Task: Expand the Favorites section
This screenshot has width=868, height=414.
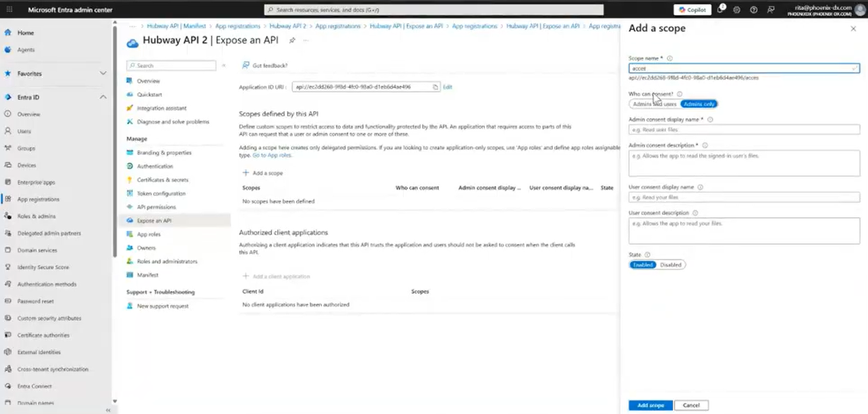Action: click(103, 73)
